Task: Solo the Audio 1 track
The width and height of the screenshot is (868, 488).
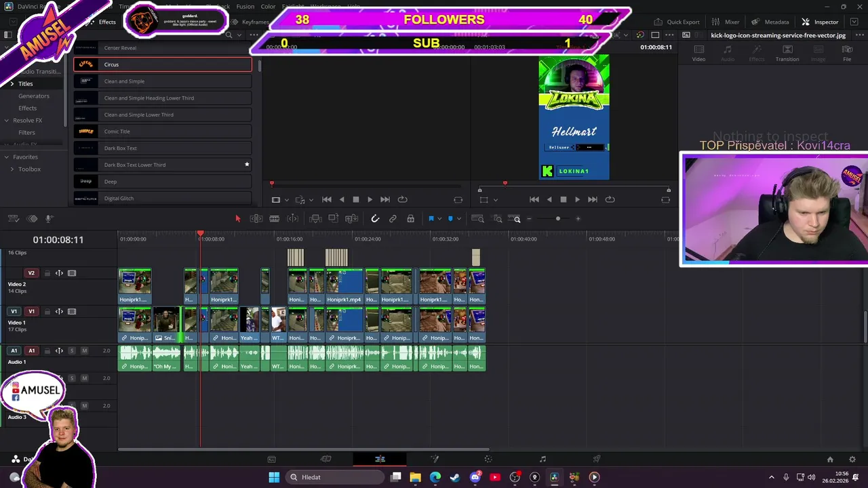Action: tap(72, 350)
